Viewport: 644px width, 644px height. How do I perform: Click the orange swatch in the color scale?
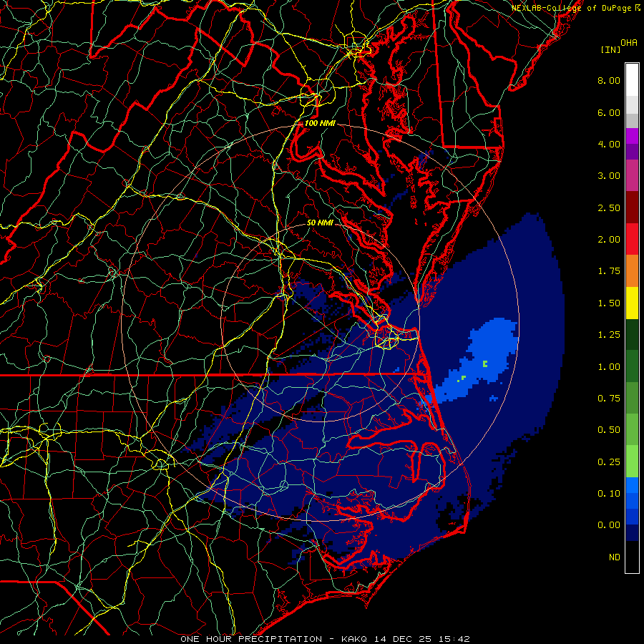pos(632,271)
